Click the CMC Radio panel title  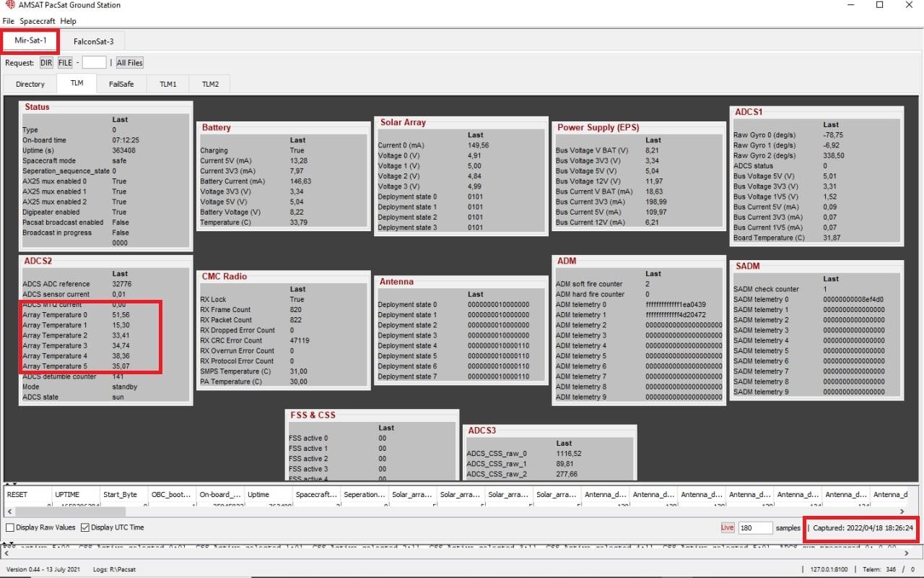pos(225,277)
